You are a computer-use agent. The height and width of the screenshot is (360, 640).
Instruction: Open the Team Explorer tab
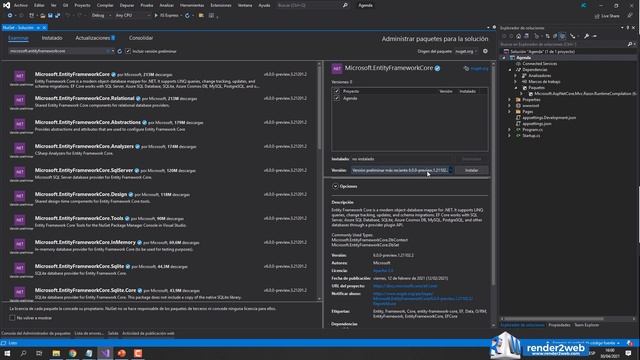587,325
